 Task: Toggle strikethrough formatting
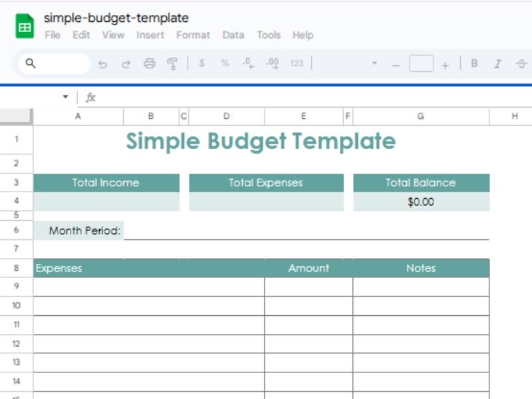coord(521,63)
